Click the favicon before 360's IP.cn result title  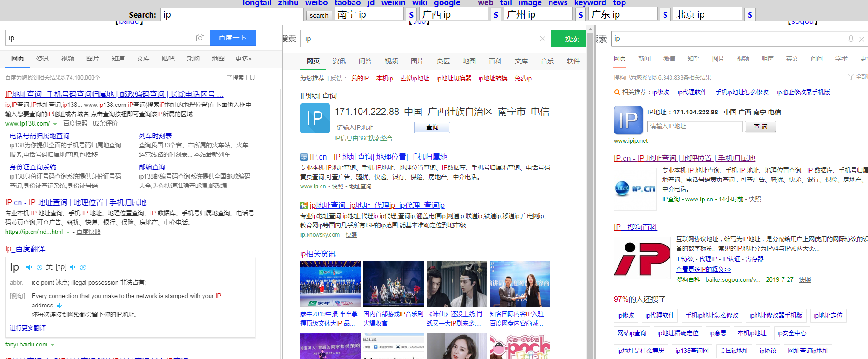pyautogui.click(x=304, y=157)
